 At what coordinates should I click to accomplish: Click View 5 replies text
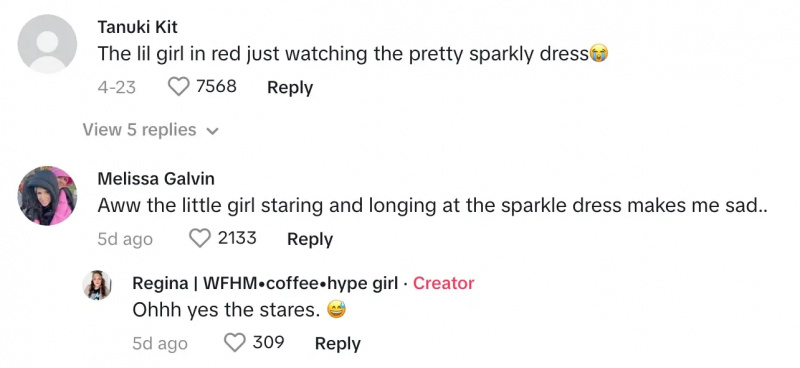(x=139, y=130)
